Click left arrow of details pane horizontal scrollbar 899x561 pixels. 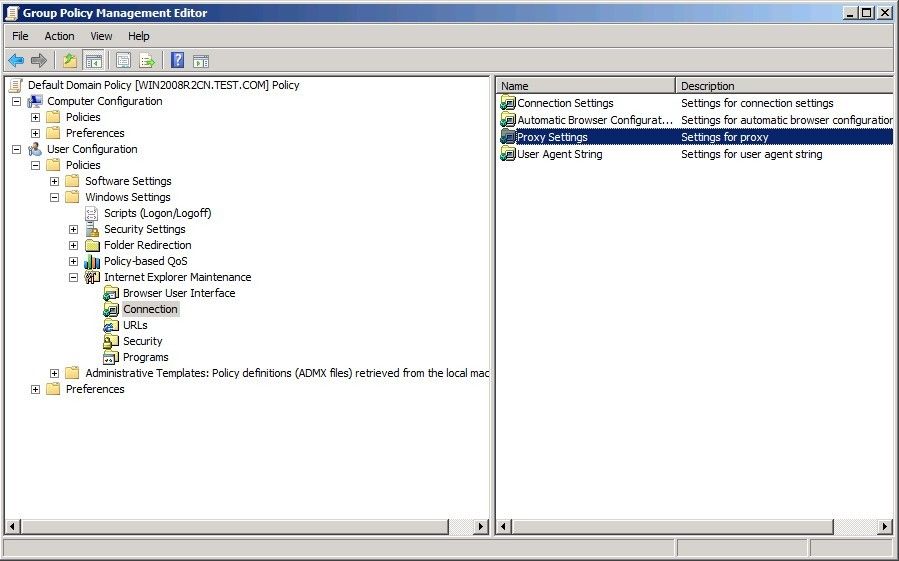click(x=504, y=526)
